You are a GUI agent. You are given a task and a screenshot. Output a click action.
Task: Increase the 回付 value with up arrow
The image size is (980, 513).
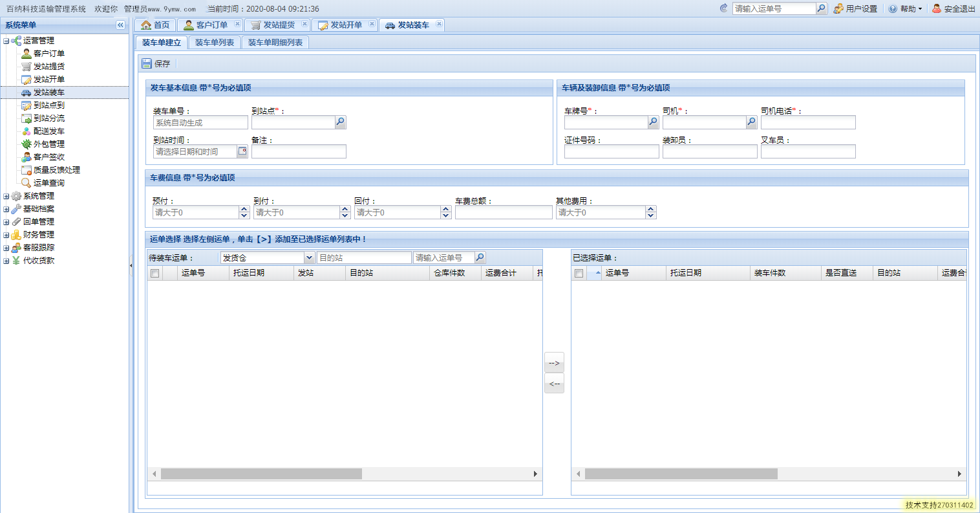pos(445,209)
